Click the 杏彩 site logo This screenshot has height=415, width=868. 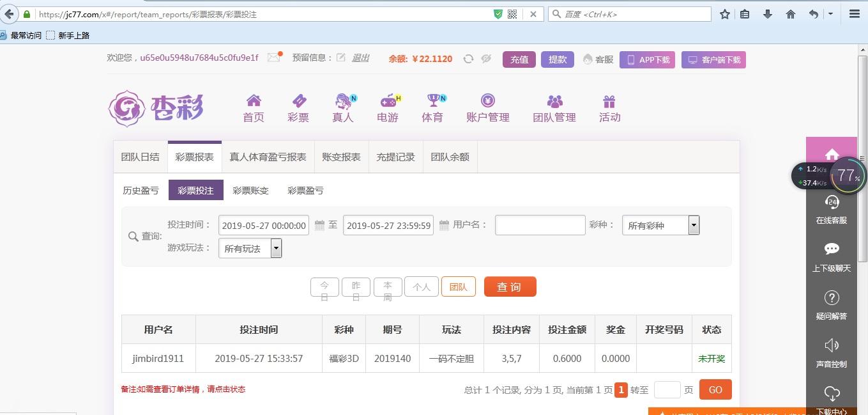click(x=156, y=108)
